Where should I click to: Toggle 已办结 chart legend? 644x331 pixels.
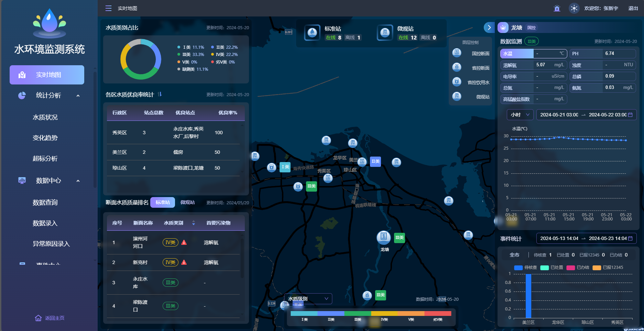coord(578,267)
